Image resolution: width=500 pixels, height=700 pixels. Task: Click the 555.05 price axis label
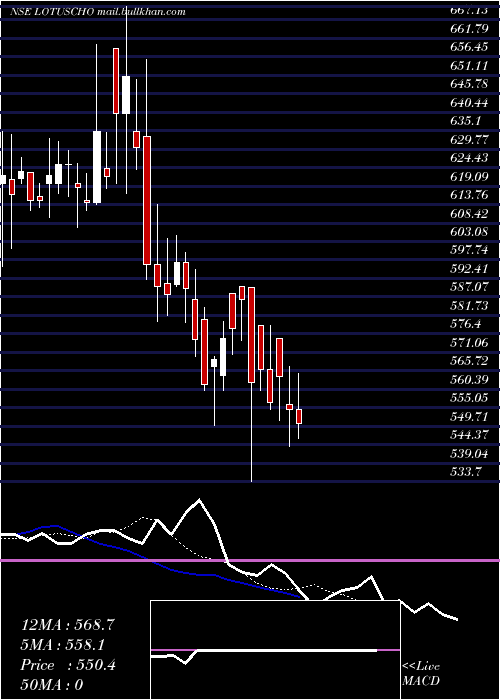pos(470,397)
